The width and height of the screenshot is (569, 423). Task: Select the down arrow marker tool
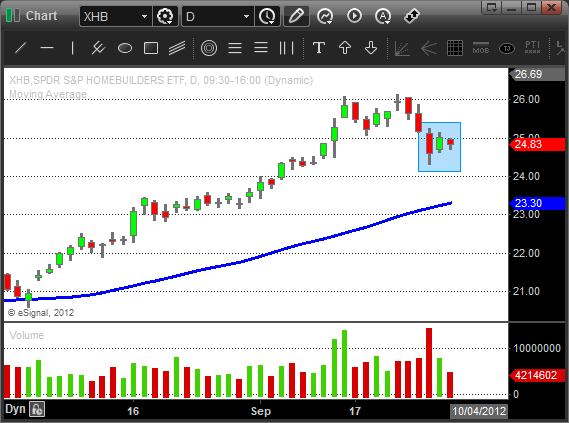(371, 48)
